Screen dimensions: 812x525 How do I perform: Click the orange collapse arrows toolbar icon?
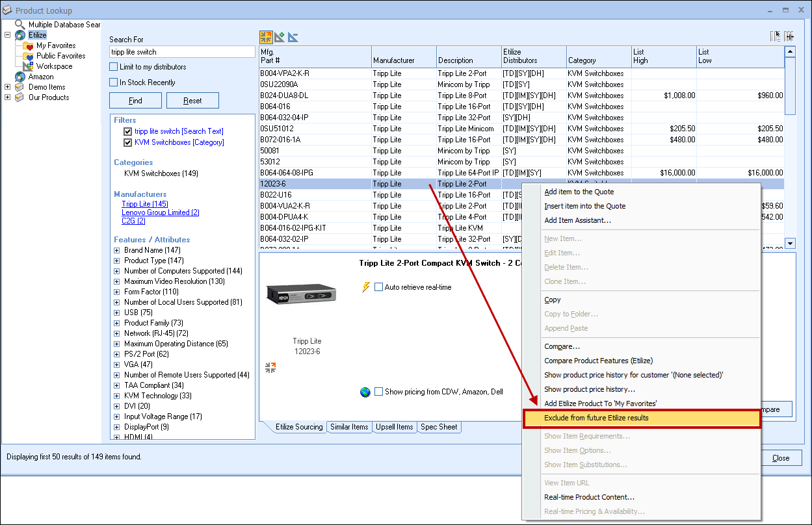pos(266,37)
